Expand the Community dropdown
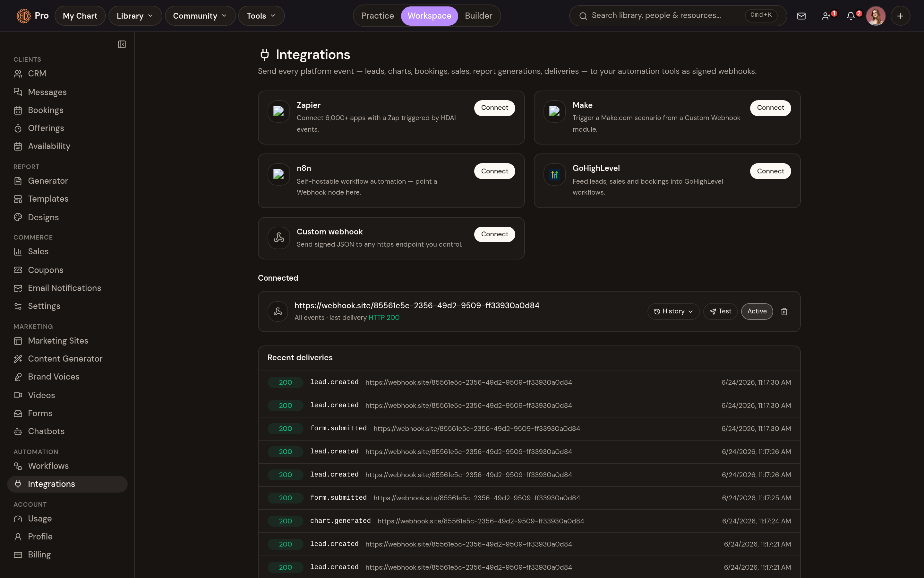 click(200, 16)
